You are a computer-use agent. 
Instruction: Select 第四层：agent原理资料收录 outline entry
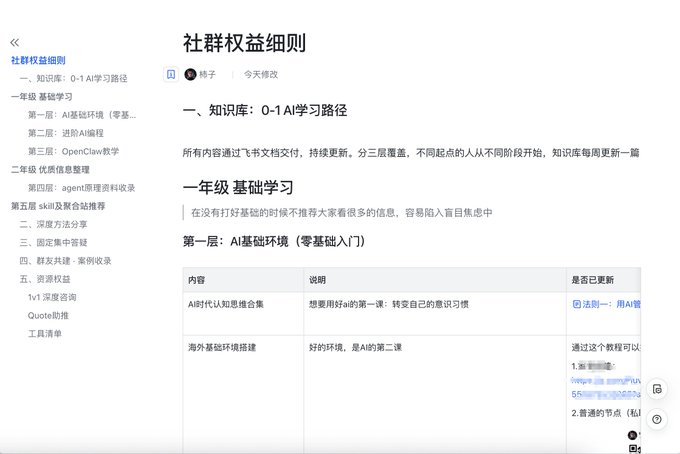click(82, 188)
